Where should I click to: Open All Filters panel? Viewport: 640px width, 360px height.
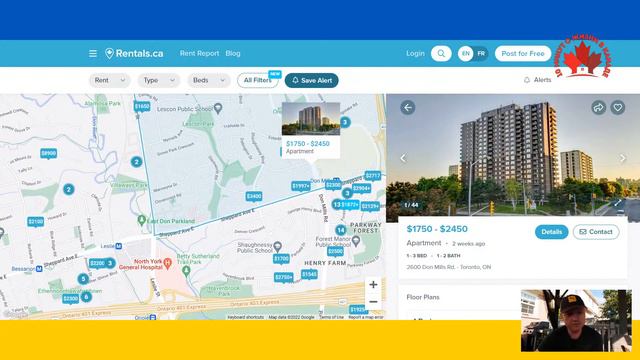coord(258,80)
